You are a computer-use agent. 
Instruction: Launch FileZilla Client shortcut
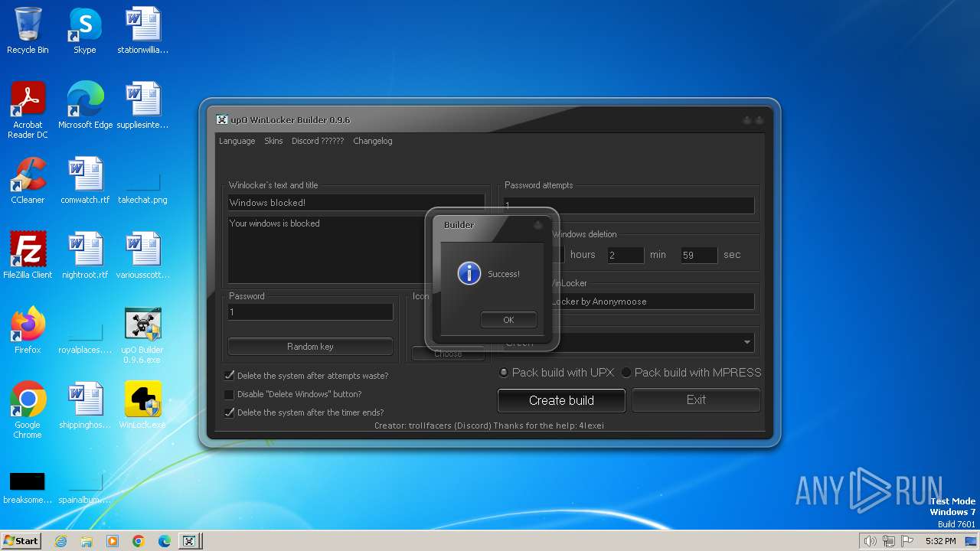[28, 256]
